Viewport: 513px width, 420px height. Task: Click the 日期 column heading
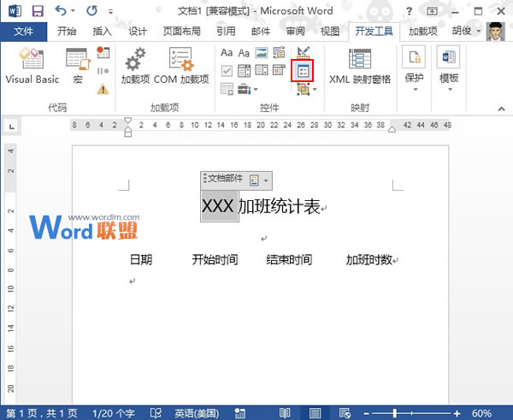pyautogui.click(x=141, y=260)
